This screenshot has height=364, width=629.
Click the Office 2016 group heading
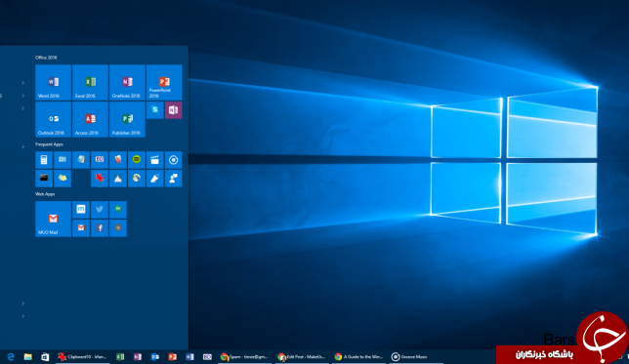46,58
